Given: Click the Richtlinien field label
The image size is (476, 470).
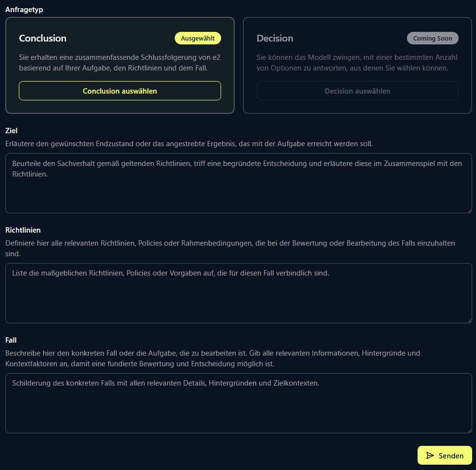Looking at the screenshot, I should pyautogui.click(x=23, y=230).
